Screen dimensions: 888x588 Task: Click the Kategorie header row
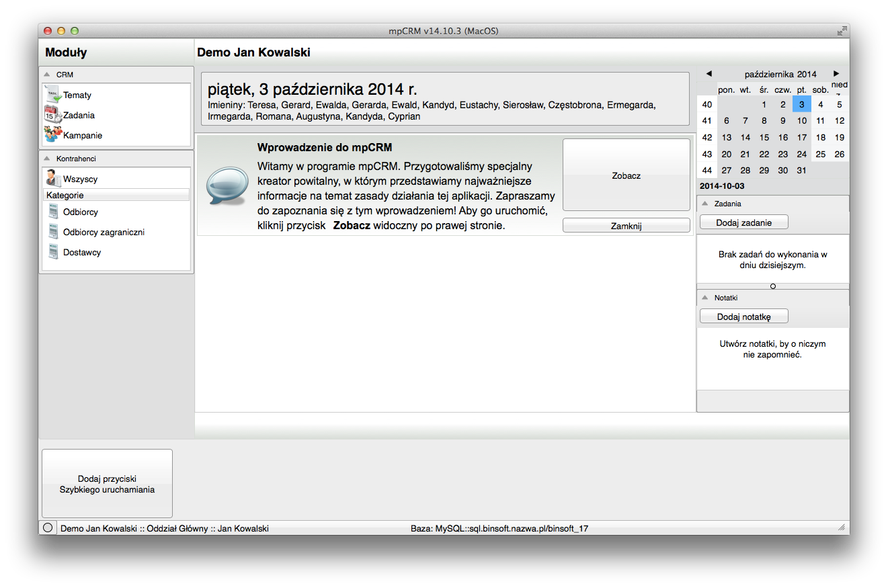(x=116, y=195)
